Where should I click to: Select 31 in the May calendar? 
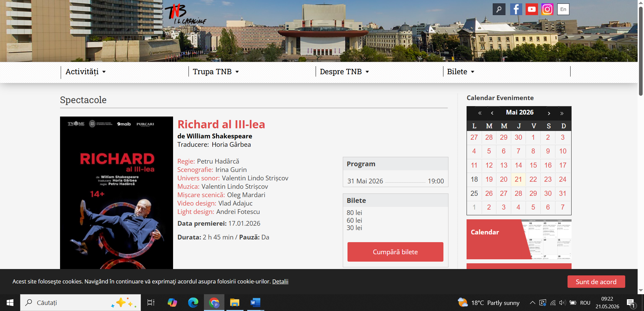(562, 193)
